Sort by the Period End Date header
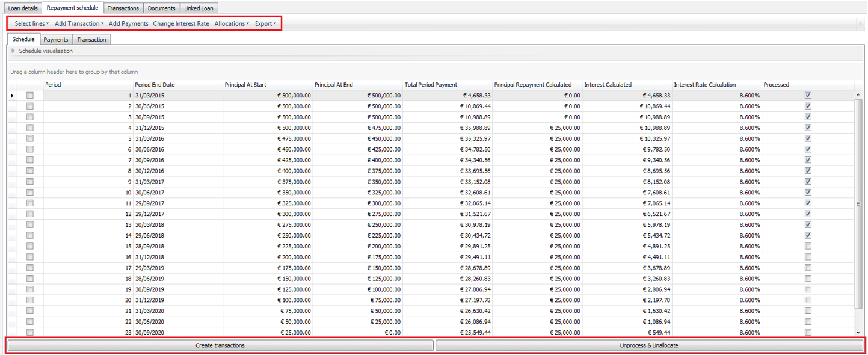 [x=177, y=85]
